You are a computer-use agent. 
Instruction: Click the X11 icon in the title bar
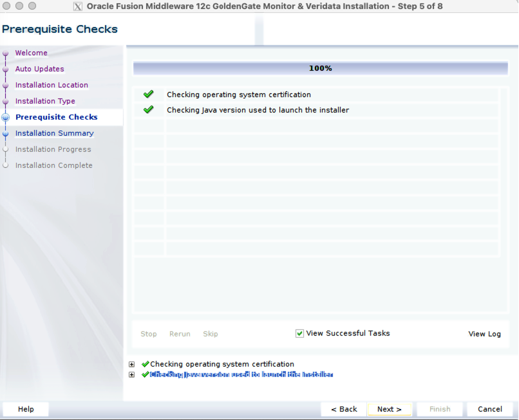pyautogui.click(x=78, y=6)
